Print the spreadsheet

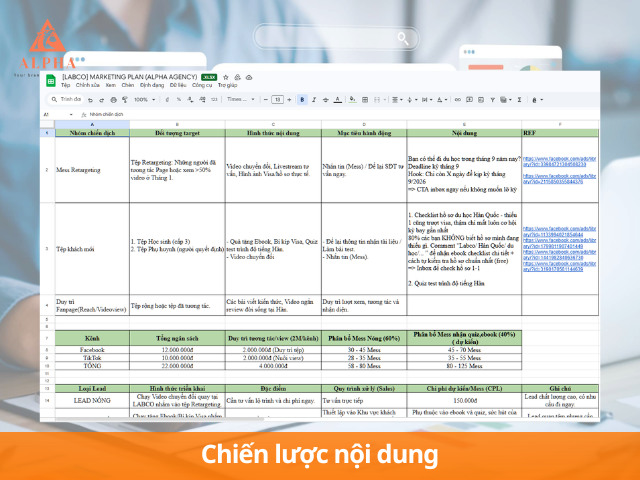pos(113,100)
